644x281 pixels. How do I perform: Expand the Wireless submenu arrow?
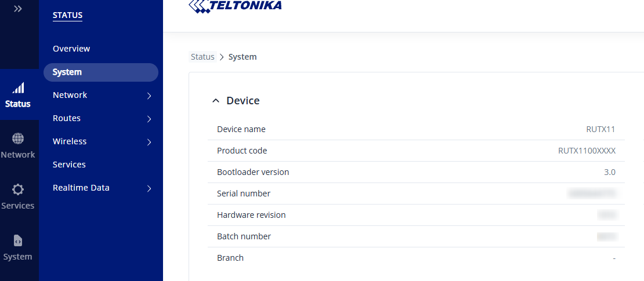pos(149,142)
